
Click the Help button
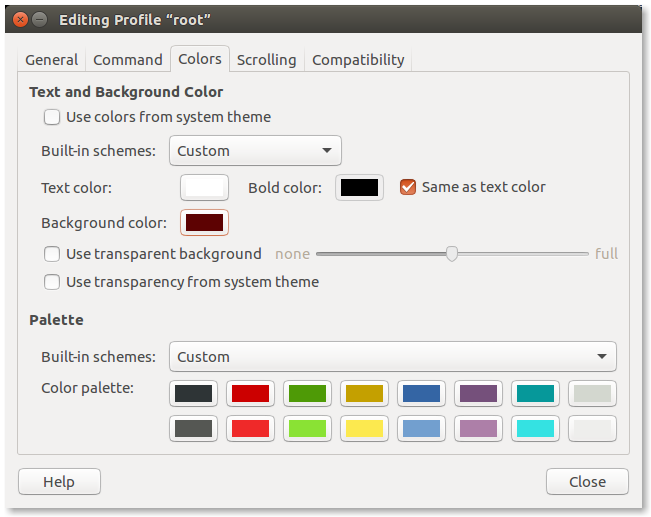point(59,482)
